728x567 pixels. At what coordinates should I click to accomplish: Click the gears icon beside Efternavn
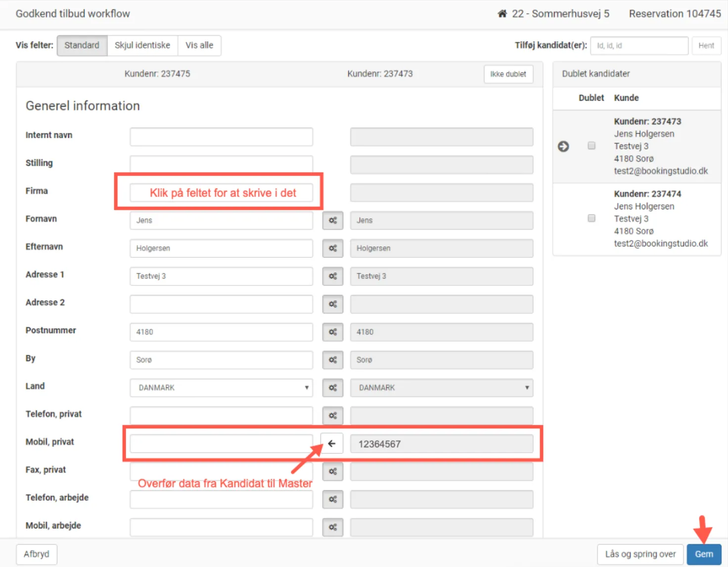coord(333,248)
